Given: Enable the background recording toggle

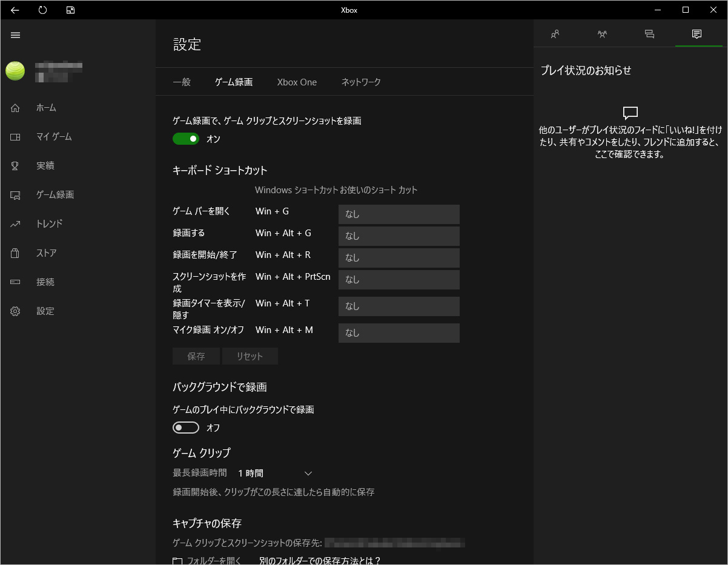Looking at the screenshot, I should pyautogui.click(x=186, y=428).
